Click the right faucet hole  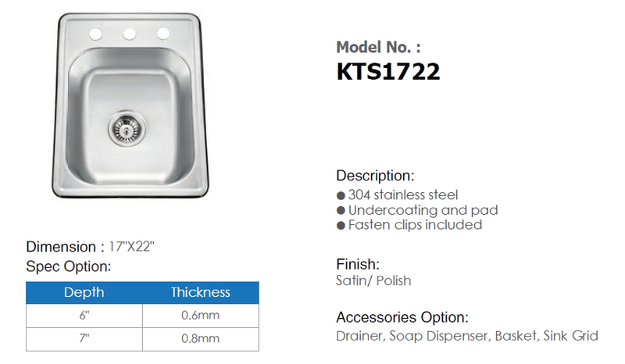[x=163, y=33]
